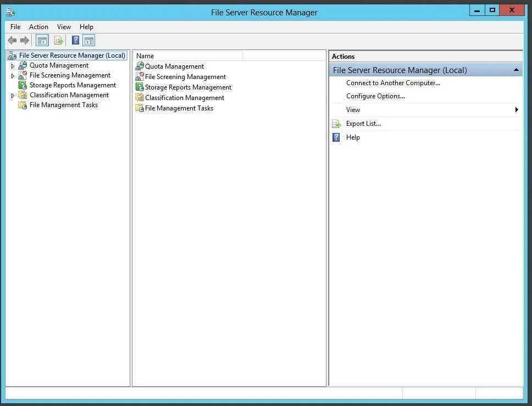532x406 pixels.
Task: Click Storage Reports Management icon in center list
Action: (140, 87)
